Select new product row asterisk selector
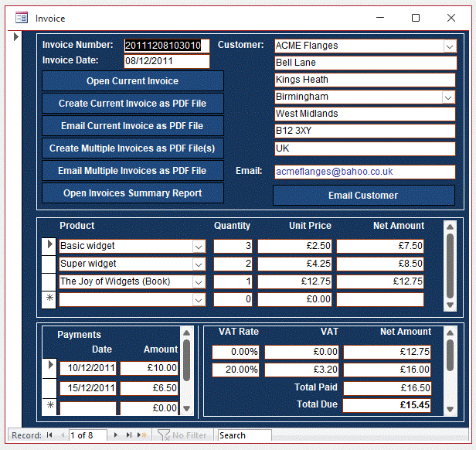Screen dimensions: 476x450 (49, 299)
